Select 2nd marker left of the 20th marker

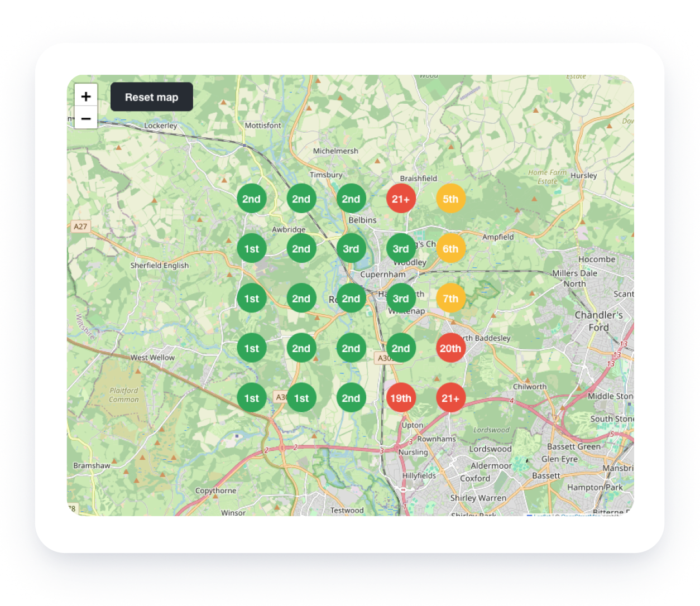401,348
